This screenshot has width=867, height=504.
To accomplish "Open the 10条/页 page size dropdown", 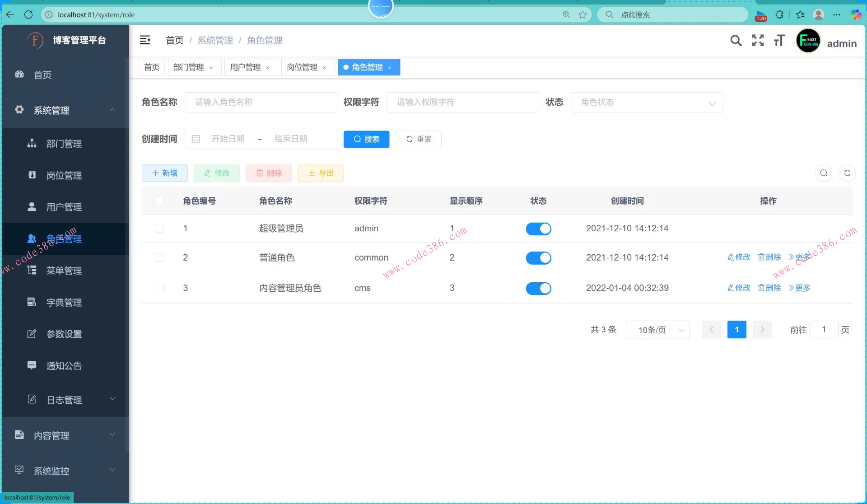I will [657, 330].
